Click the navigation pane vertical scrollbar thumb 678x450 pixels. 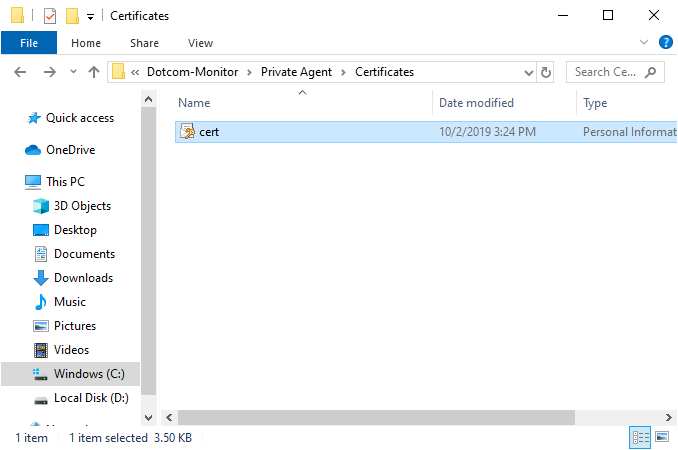click(x=148, y=251)
